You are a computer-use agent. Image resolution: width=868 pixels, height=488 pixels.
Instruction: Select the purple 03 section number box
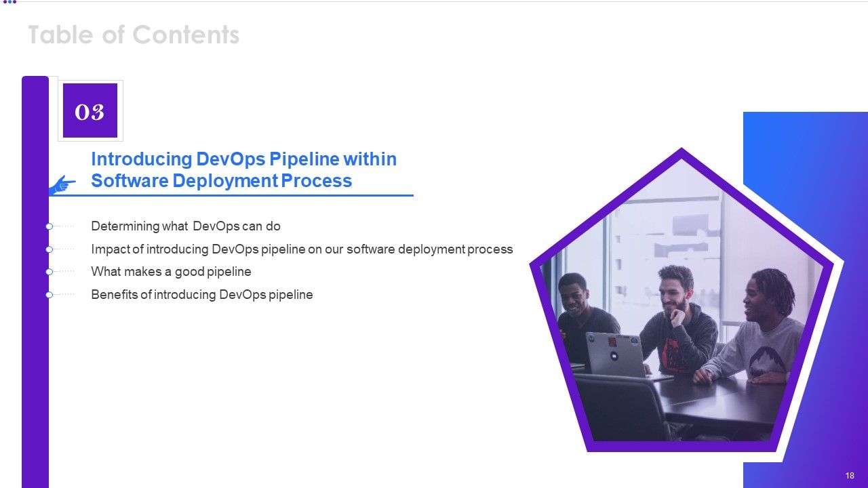click(90, 110)
